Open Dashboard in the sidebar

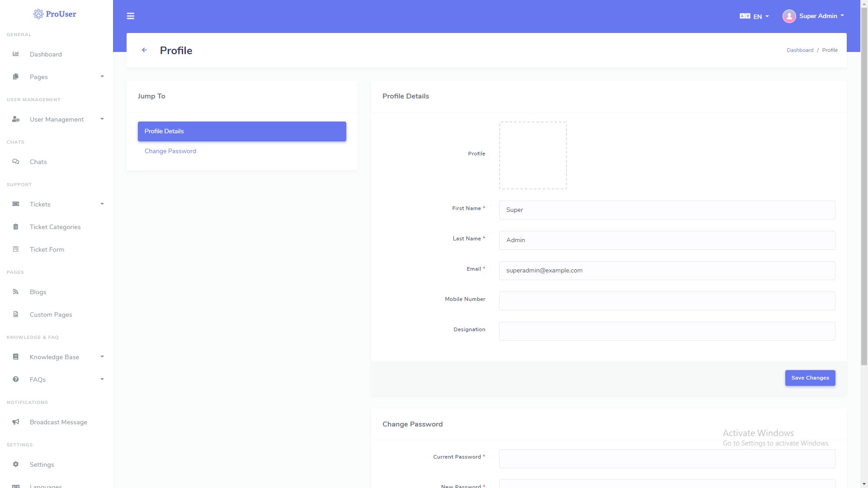coord(57,54)
